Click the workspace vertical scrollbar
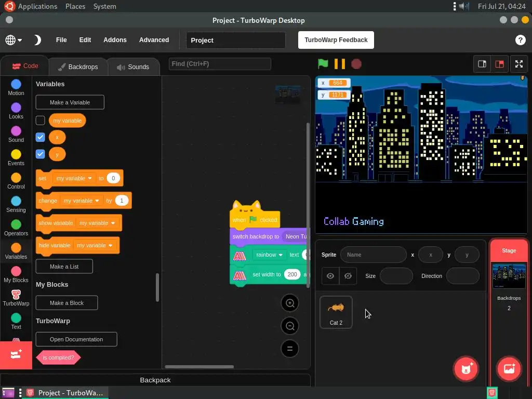The width and height of the screenshot is (532, 399). coord(308,205)
